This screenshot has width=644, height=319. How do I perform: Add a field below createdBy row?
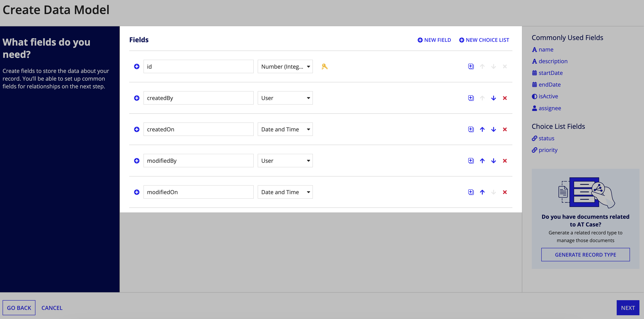pyautogui.click(x=471, y=98)
